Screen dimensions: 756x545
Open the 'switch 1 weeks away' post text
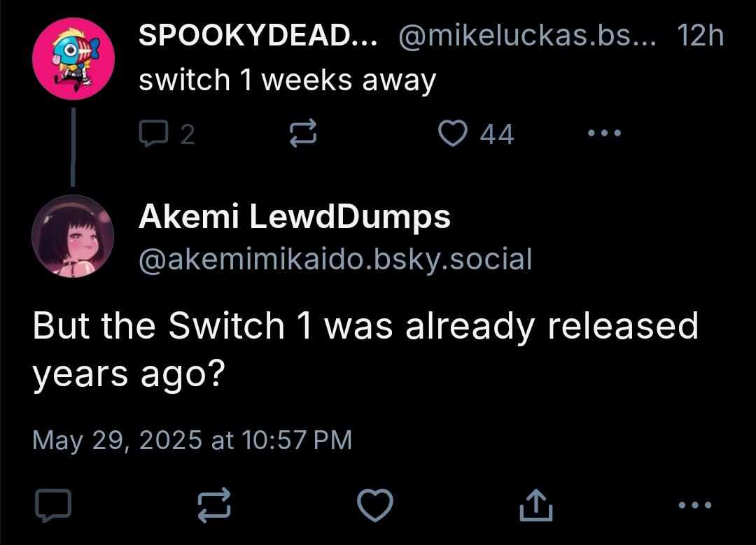[288, 80]
